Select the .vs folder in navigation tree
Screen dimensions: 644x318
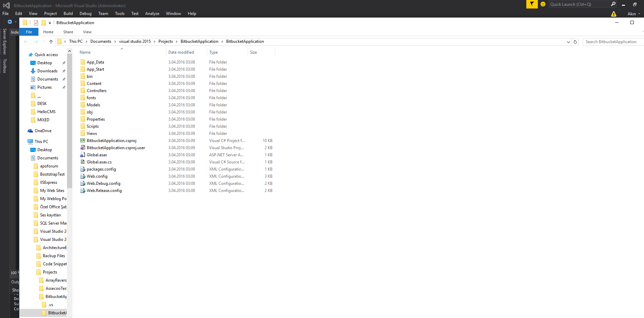click(51, 305)
